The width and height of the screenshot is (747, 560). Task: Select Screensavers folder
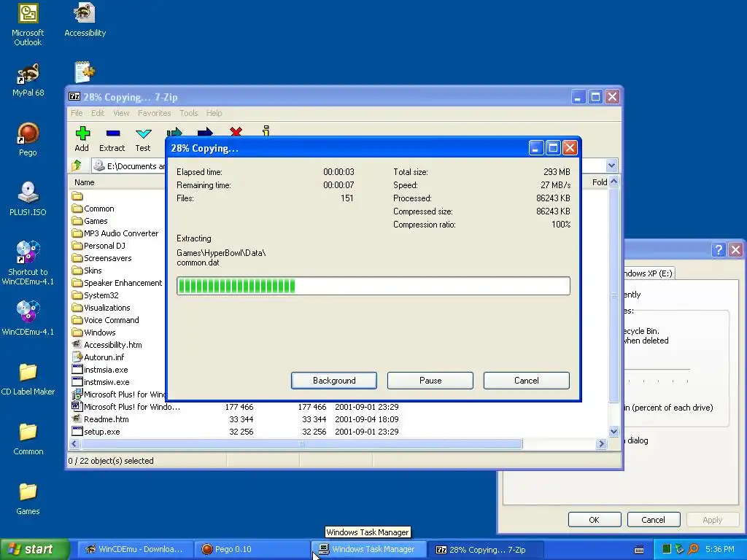[x=102, y=258]
